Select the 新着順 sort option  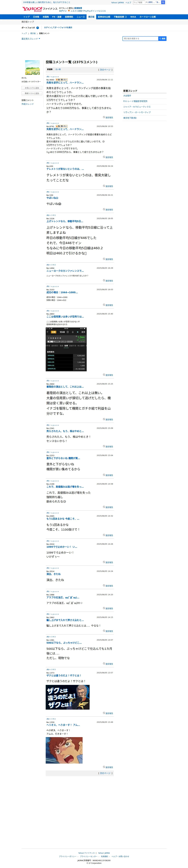point(50,69)
